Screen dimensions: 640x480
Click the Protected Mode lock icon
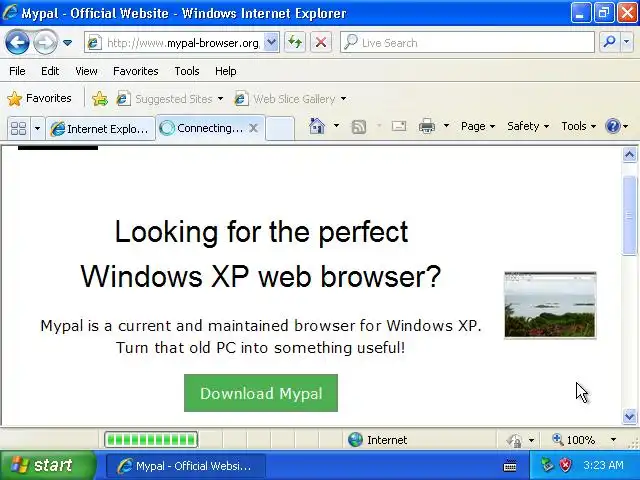click(514, 440)
